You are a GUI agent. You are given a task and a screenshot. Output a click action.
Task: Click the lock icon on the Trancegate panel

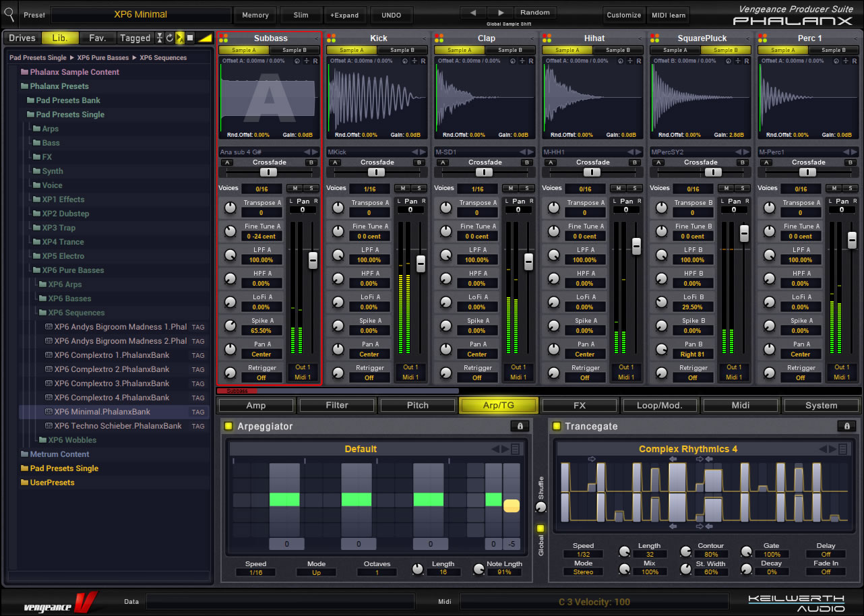[847, 426]
